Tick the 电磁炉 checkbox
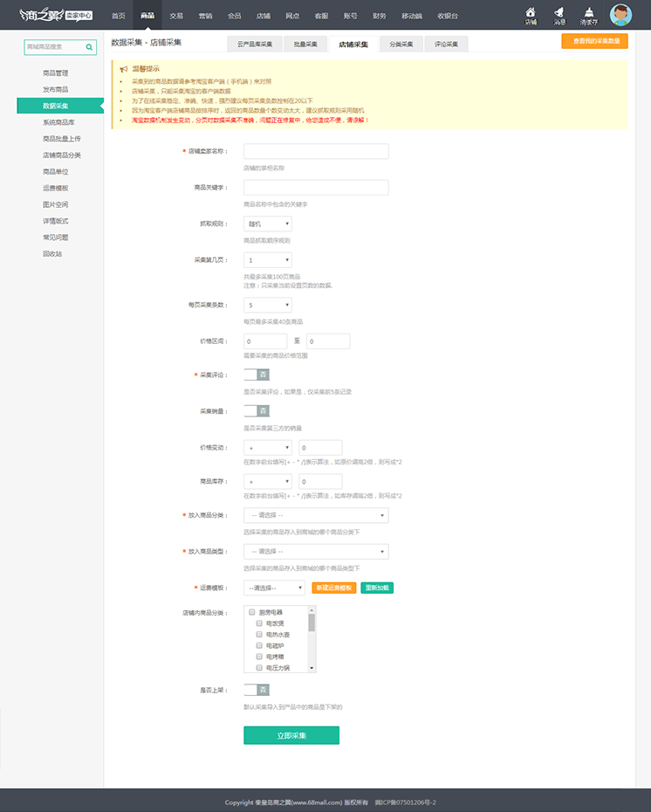 pos(259,645)
